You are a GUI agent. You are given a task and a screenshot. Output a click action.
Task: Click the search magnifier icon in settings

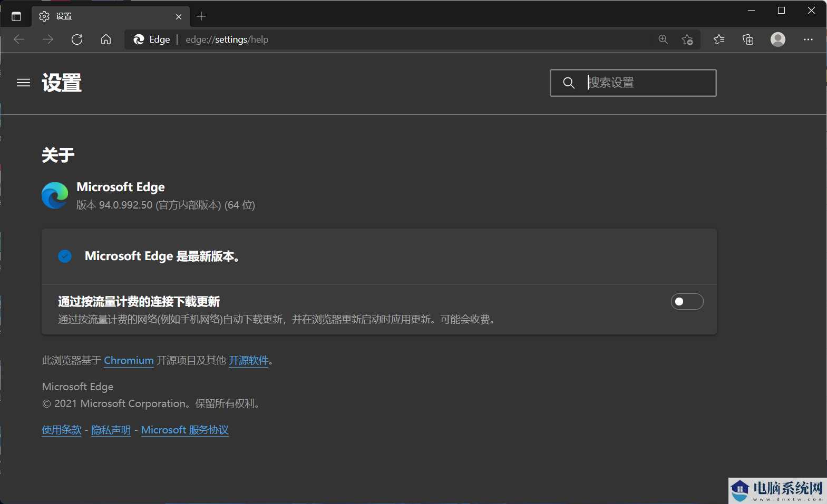pyautogui.click(x=569, y=83)
